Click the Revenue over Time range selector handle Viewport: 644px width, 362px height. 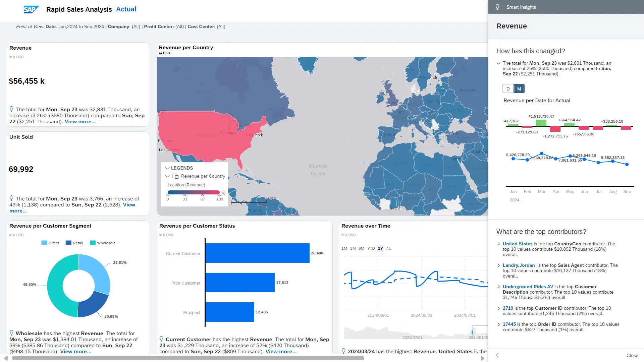coord(472,332)
